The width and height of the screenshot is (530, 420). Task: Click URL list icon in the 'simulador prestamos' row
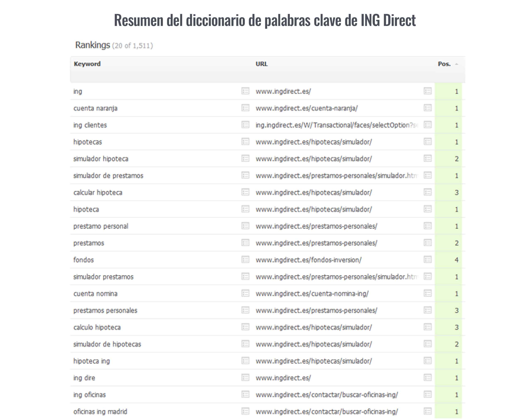point(428,276)
